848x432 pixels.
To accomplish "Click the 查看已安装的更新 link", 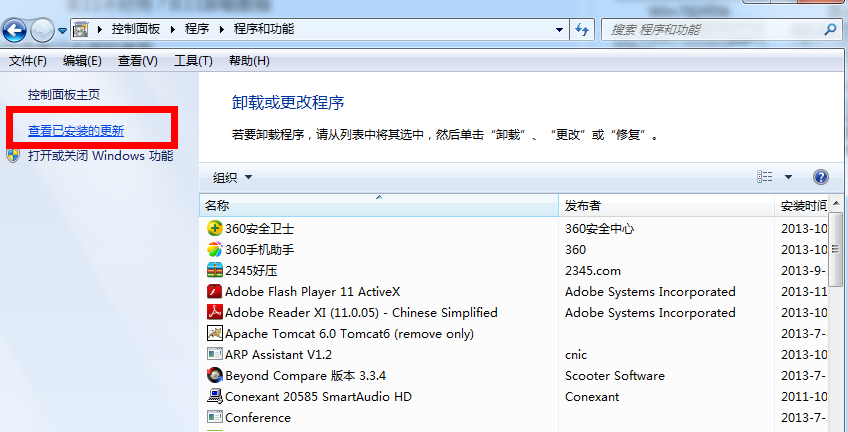I will click(x=76, y=131).
